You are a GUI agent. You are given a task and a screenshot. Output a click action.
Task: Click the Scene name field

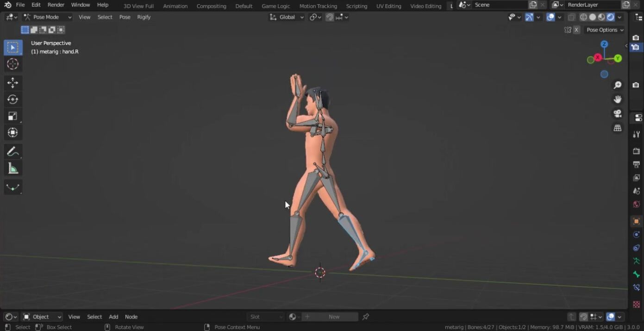point(499,5)
